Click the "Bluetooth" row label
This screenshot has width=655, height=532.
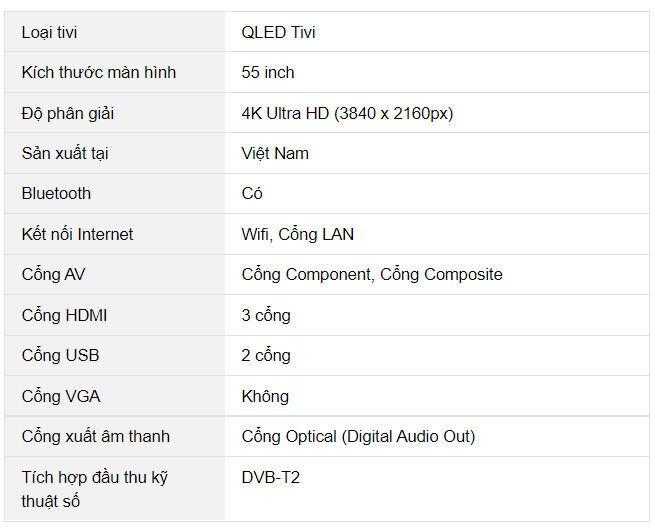pyautogui.click(x=56, y=193)
